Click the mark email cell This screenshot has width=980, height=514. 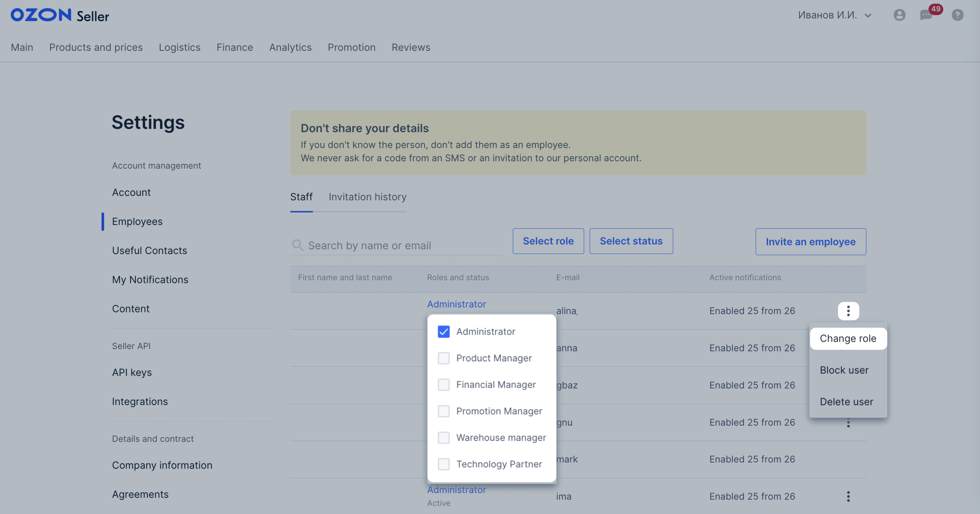click(567, 460)
